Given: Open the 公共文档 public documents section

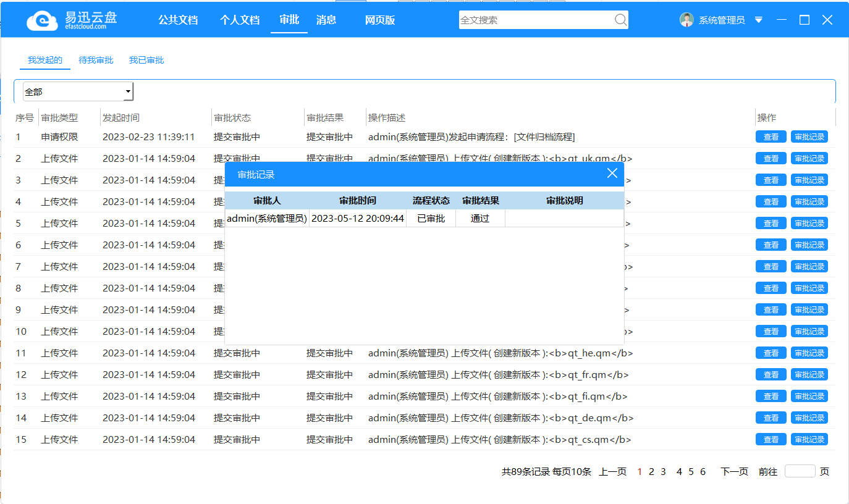Looking at the screenshot, I should click(x=179, y=20).
